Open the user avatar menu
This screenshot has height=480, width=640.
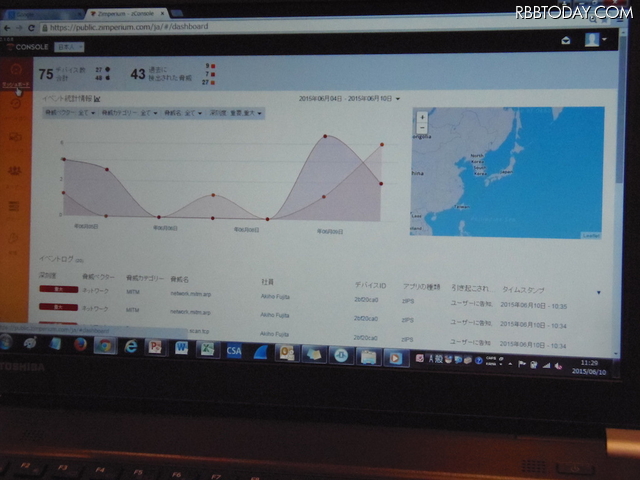tap(596, 40)
